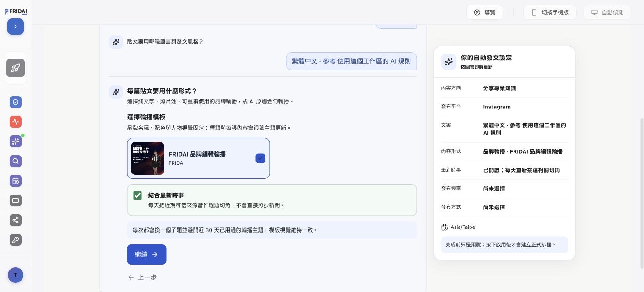Click the 導覽 tour button
This screenshot has height=292, width=644.
click(x=485, y=12)
